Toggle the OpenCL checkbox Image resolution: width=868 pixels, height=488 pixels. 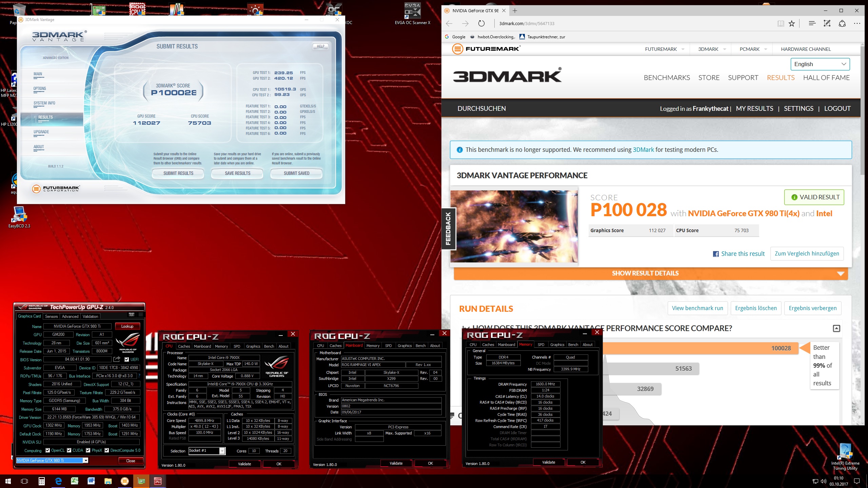[48, 450]
